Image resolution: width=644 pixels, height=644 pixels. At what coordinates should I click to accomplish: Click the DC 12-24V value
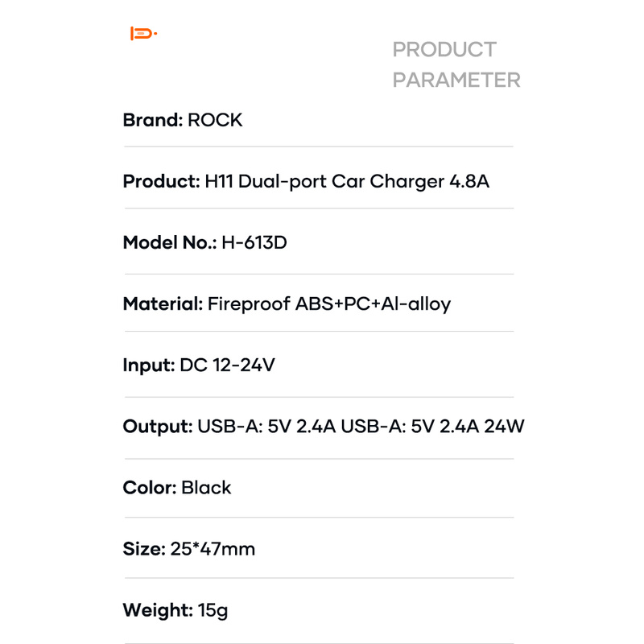(228, 365)
